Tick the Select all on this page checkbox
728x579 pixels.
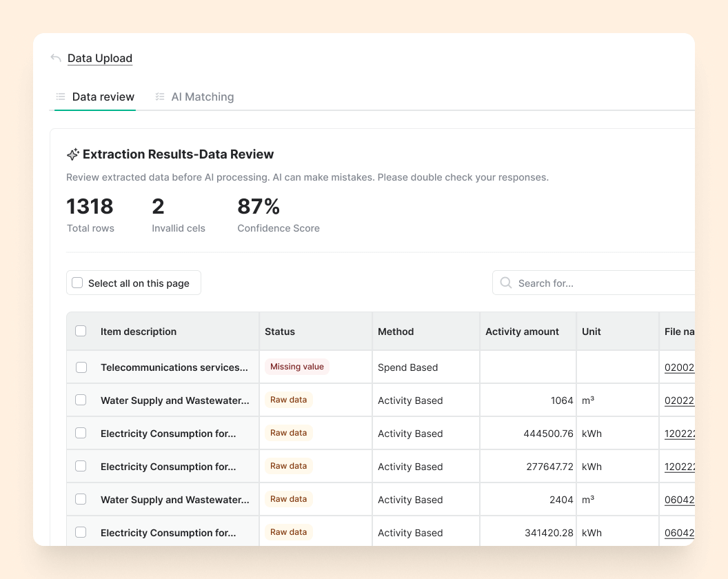78,283
